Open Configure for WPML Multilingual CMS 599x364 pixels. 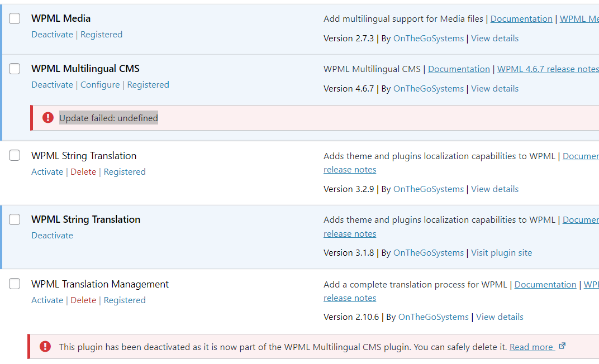[99, 85]
